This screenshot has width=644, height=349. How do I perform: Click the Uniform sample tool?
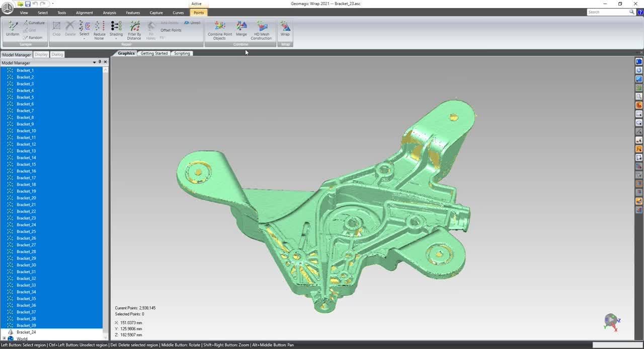(x=13, y=28)
